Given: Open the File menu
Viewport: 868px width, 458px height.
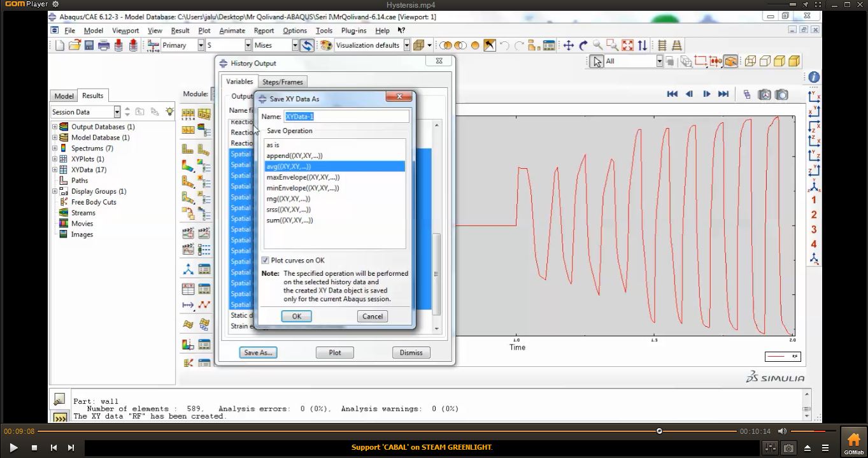Looking at the screenshot, I should 69,31.
